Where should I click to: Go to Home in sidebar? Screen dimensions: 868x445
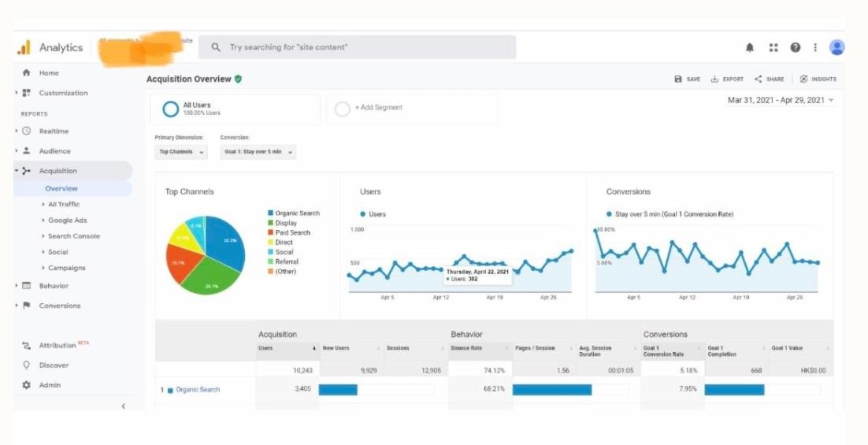tap(49, 73)
